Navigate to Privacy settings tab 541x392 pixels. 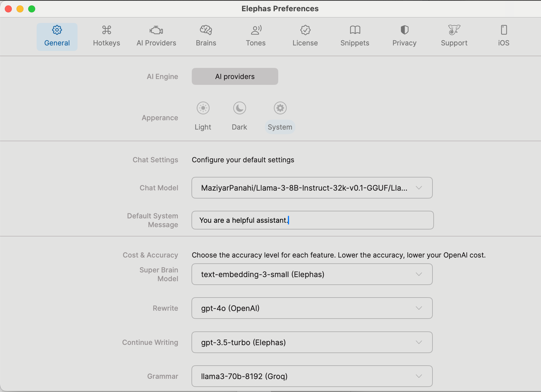tap(404, 35)
